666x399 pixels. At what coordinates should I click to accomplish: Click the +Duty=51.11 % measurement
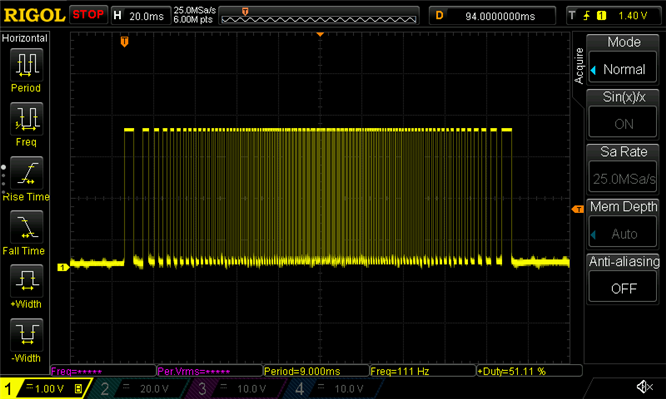[x=530, y=371]
